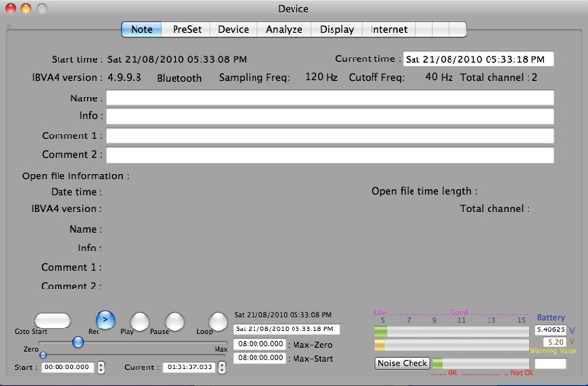The height and width of the screenshot is (386, 588).
Task: Click the Open file information label
Action: point(76,176)
